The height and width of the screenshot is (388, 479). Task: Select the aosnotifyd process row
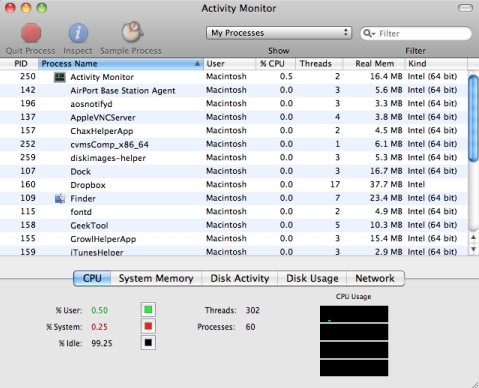pos(234,104)
